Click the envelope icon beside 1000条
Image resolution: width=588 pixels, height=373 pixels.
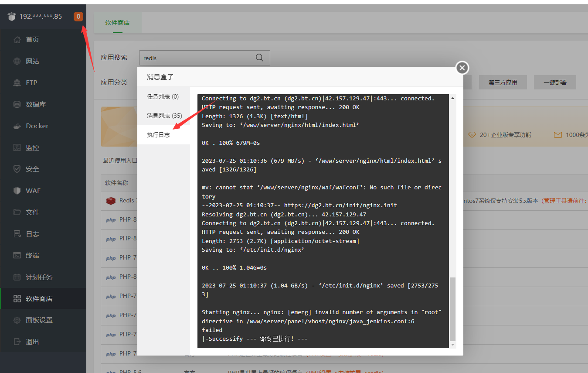click(x=557, y=135)
